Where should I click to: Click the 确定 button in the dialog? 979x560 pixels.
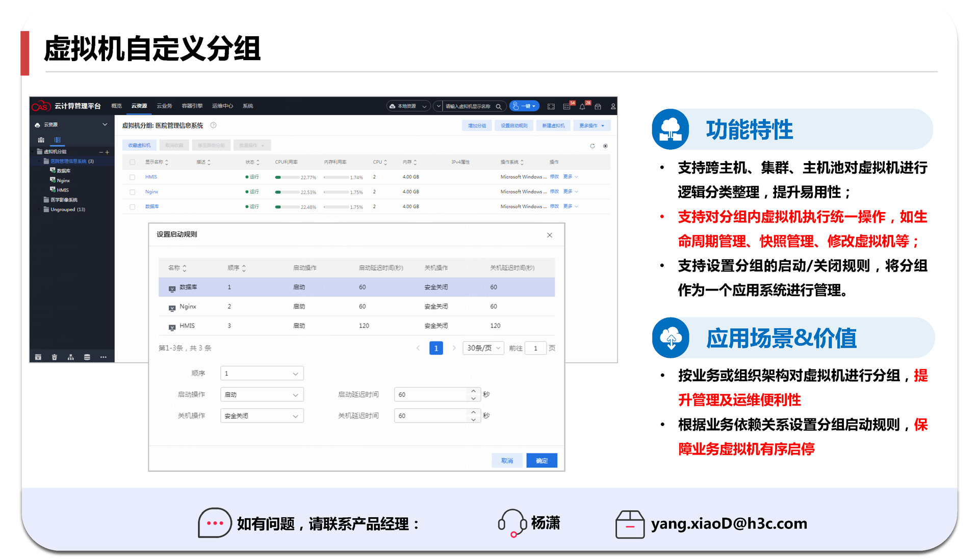pos(542,461)
